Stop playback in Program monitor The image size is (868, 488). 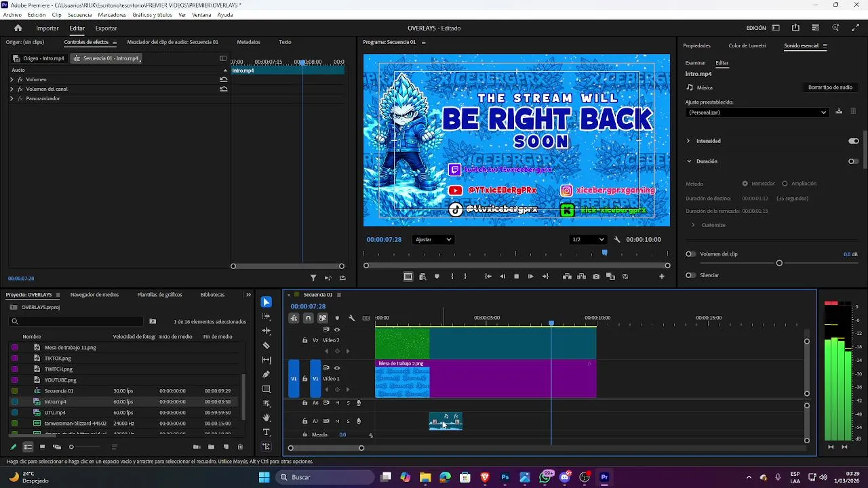pos(516,277)
